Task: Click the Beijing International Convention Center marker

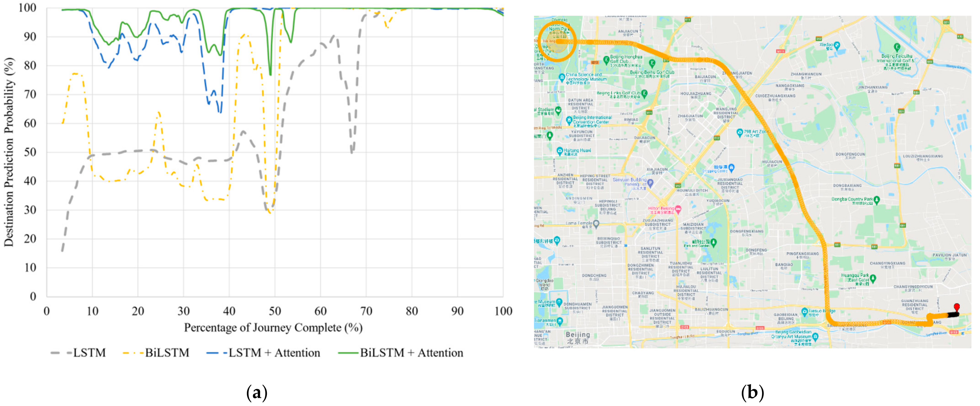Action: coord(569,120)
